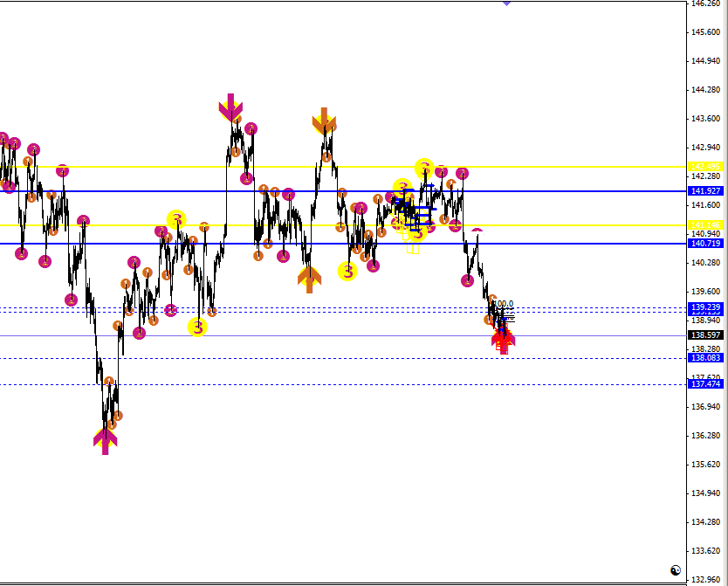The height and width of the screenshot is (586, 728).
Task: Click the blue price label 141.927
Action: tap(705, 191)
